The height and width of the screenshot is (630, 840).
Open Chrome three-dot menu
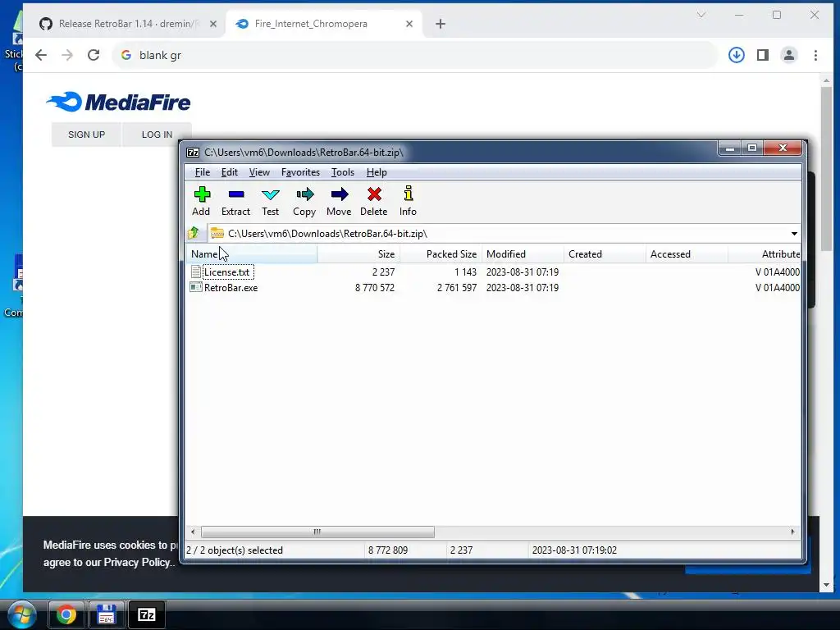click(815, 55)
